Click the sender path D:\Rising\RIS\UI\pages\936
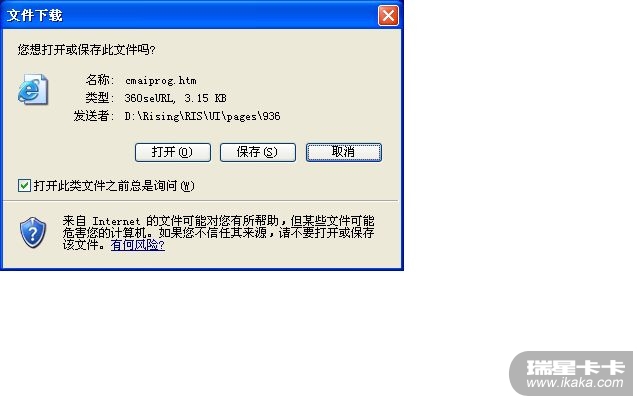The width and height of the screenshot is (640, 400). pyautogui.click(x=202, y=116)
